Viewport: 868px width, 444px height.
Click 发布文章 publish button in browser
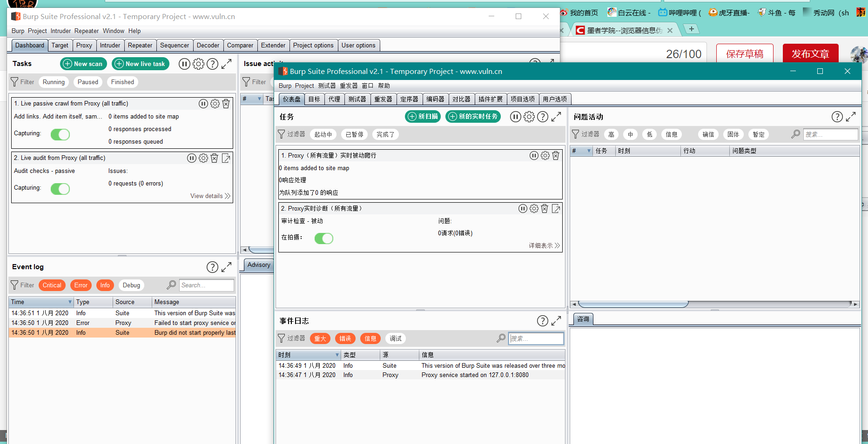tap(811, 54)
